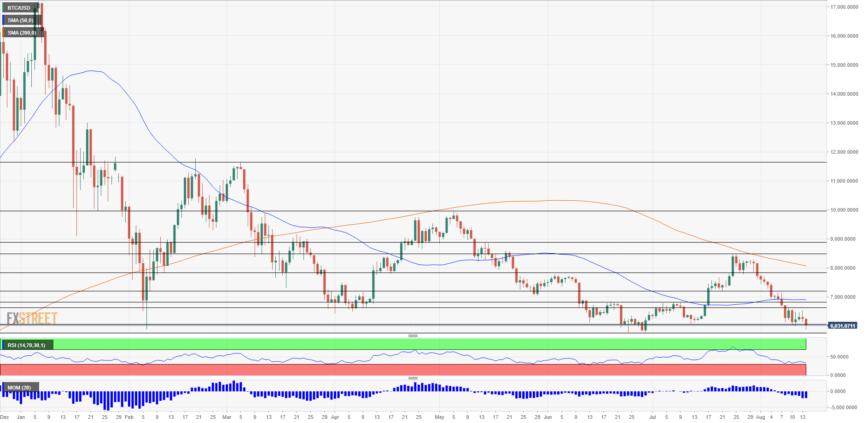Screen dimensions: 868x423
Task: Click the 50.0000 RSI axis label
Action: tap(839, 357)
